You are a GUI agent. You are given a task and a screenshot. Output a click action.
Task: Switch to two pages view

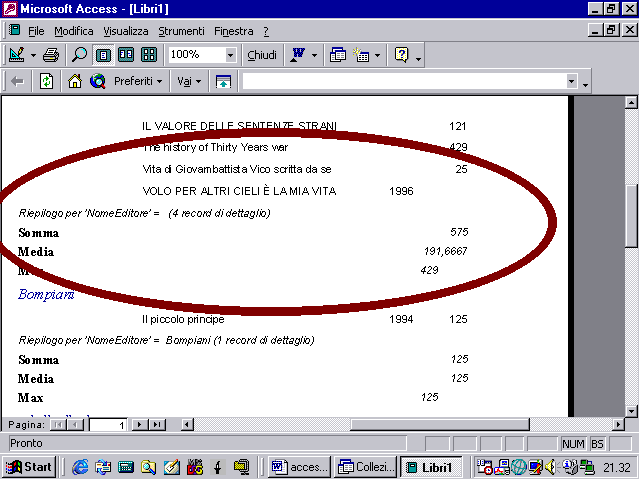(x=126, y=55)
